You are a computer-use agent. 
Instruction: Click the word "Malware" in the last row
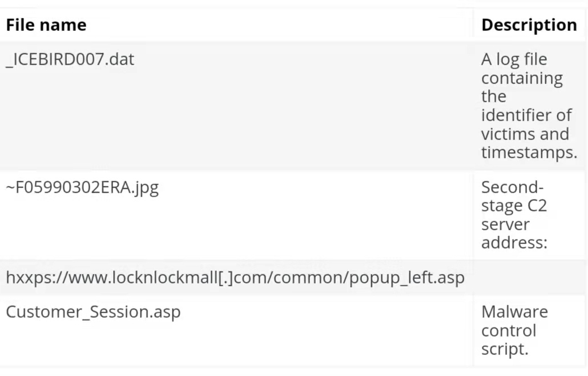(514, 312)
